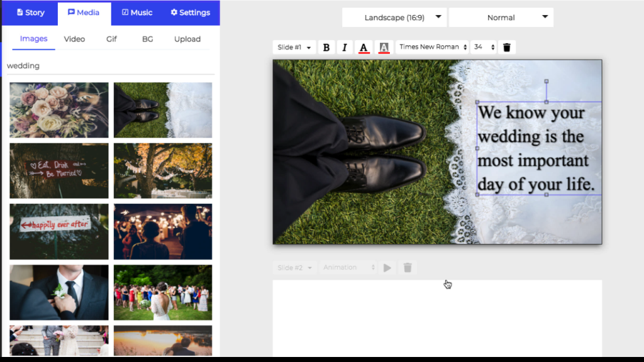
Task: Click the wedding search field
Action: (111, 66)
